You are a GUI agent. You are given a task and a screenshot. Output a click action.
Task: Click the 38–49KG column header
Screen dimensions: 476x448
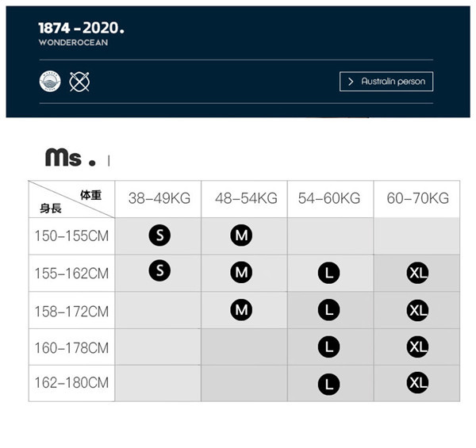[x=159, y=198]
